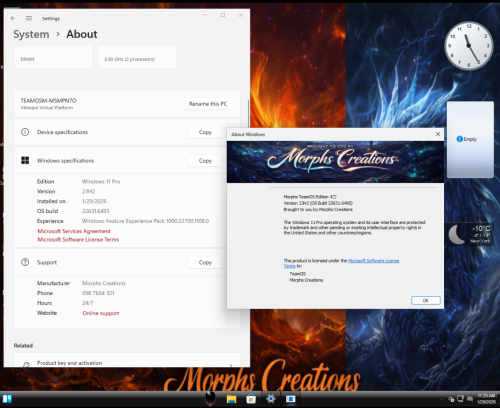Open the Settings hamburger navigation menu

coord(29,18)
